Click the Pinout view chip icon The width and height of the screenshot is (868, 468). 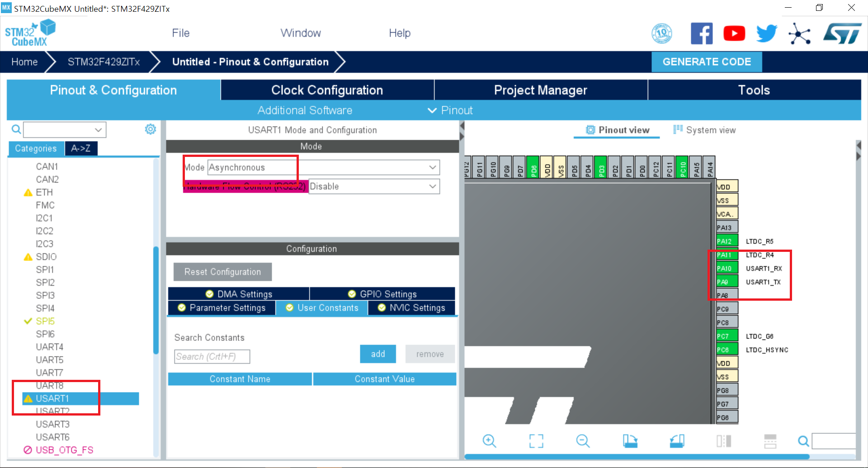(590, 130)
